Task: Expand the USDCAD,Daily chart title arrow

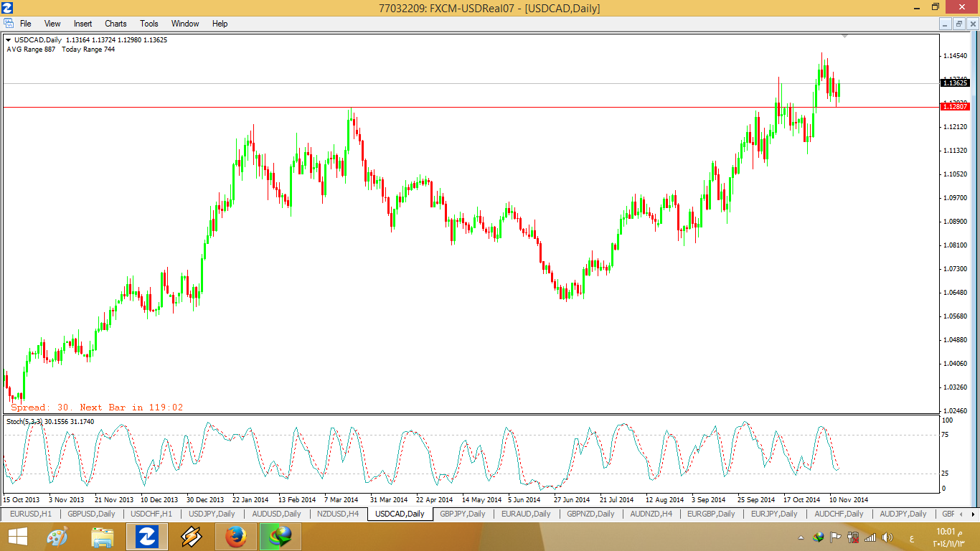Action: click(9, 40)
